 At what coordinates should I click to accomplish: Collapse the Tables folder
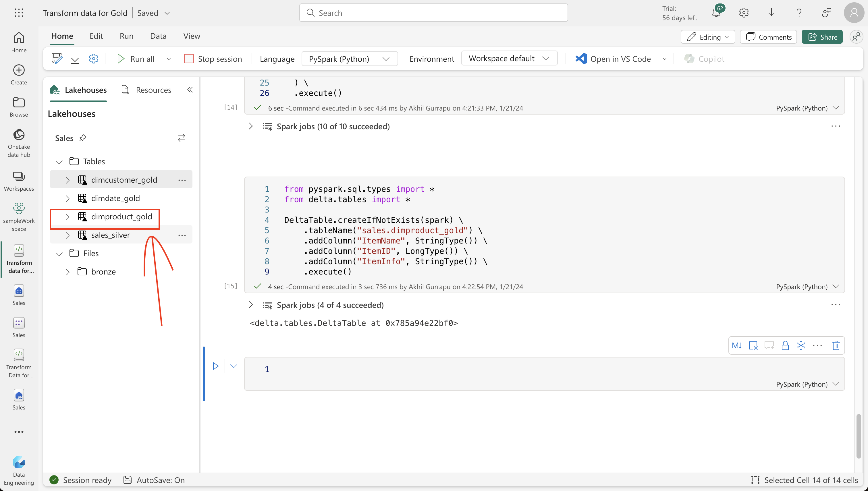[x=59, y=162]
